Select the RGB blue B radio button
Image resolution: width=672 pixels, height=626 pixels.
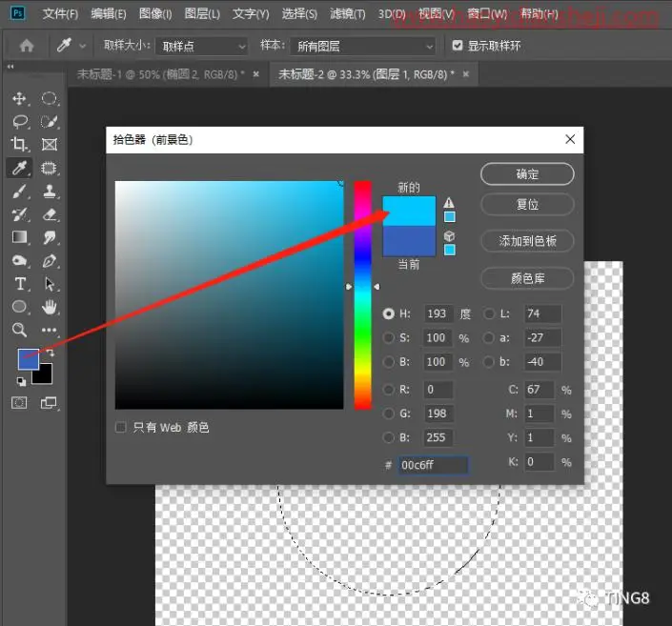pyautogui.click(x=388, y=437)
